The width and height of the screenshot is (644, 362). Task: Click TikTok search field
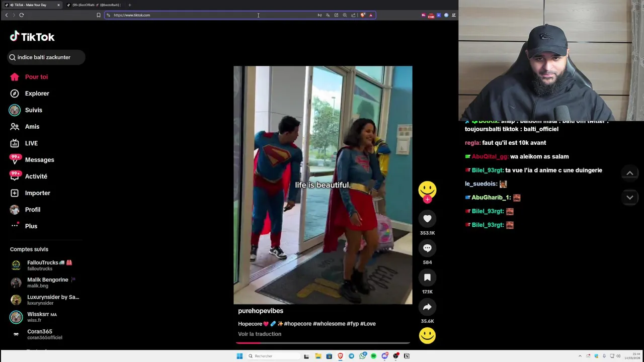46,57
